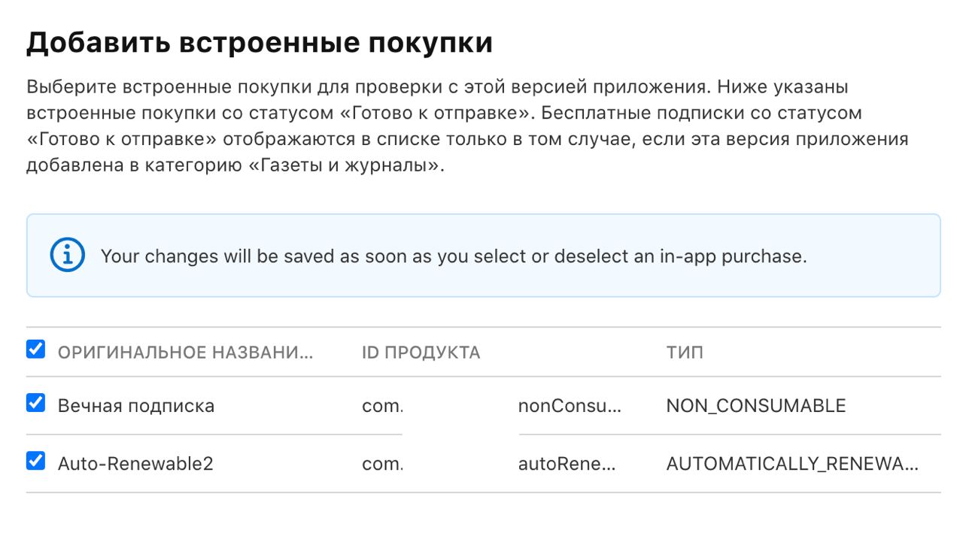
Task: Click the Добавить встроенные покупки heading
Action: [x=260, y=43]
